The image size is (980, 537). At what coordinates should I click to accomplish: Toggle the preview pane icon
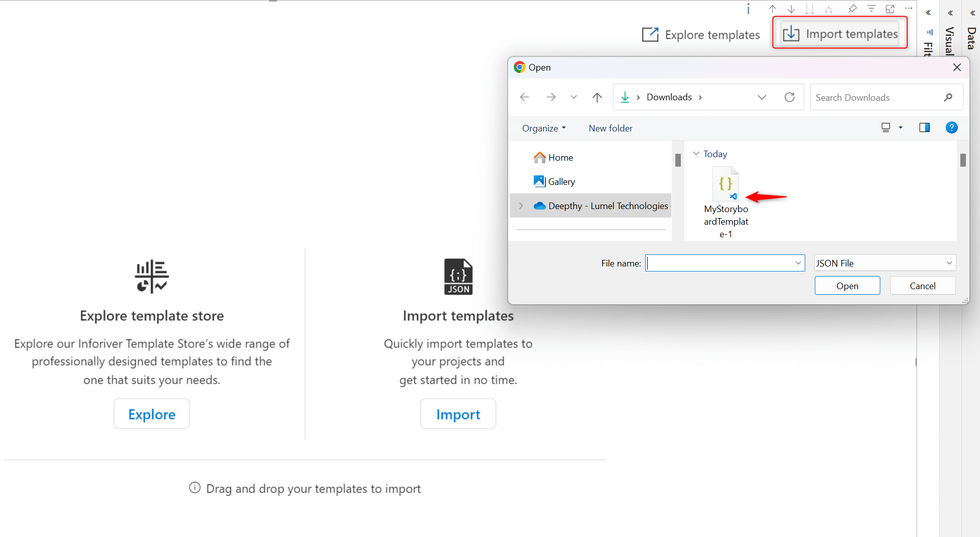(x=925, y=127)
